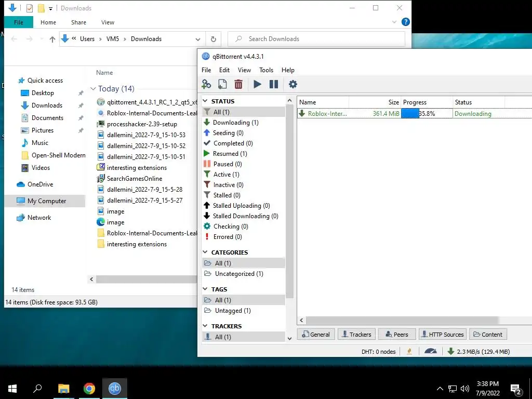Click General tab button in qBittorrent
Screen dimensions: 532x399
(x=316, y=335)
